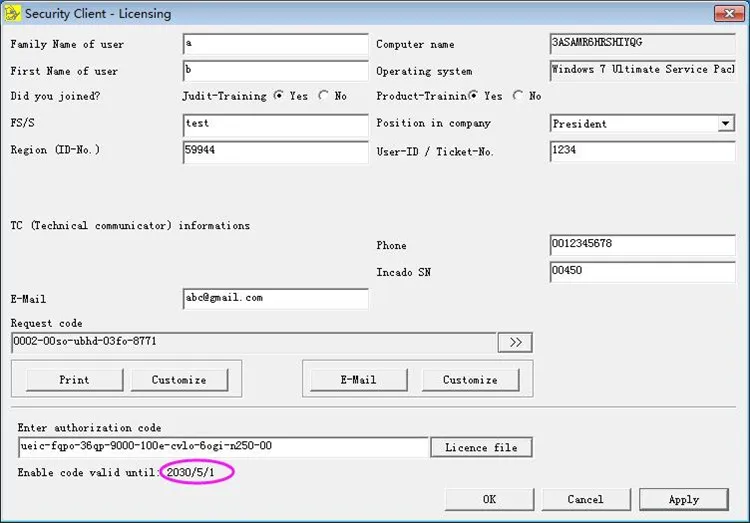Click the E-Mail button
The height and width of the screenshot is (523, 750).
click(x=359, y=380)
